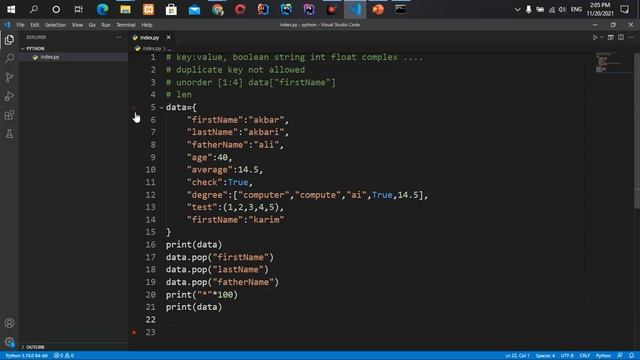Open the File menu

tap(20, 25)
